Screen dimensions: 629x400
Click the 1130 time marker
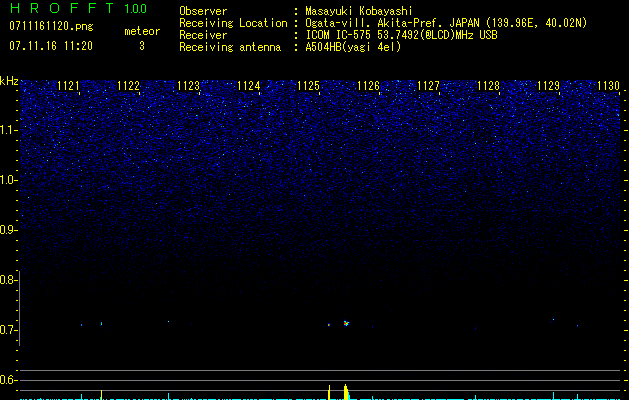coord(608,86)
